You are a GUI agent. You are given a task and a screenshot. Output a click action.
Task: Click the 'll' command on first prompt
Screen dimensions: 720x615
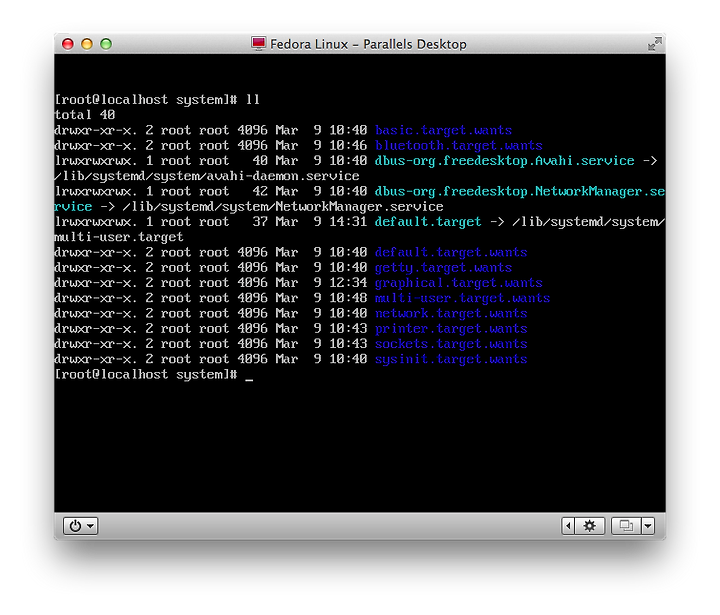point(253,100)
